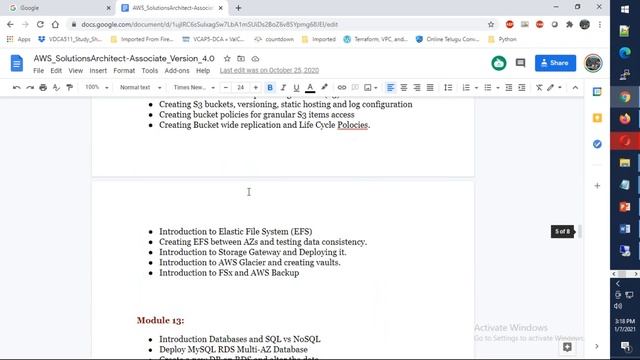Open the Edit menu
Image resolution: width=640 pixels, height=360 pixels.
56,71
